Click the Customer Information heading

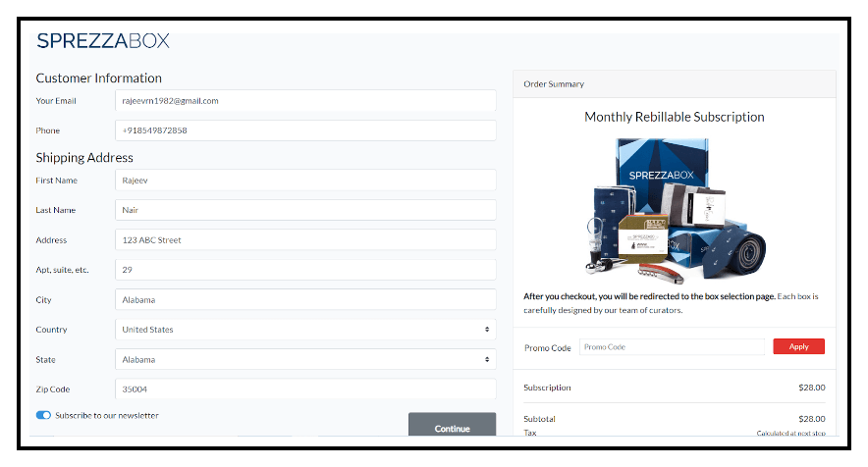[99, 78]
